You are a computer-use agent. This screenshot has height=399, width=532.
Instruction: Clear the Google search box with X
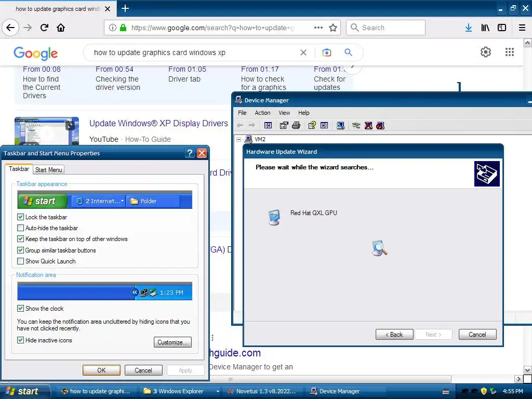tap(303, 52)
